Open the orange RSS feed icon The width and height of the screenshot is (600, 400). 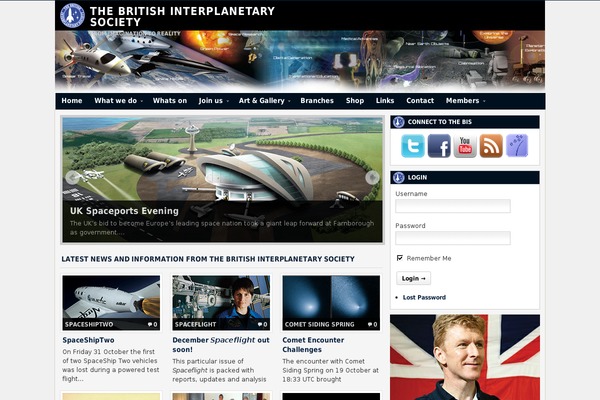(491, 146)
